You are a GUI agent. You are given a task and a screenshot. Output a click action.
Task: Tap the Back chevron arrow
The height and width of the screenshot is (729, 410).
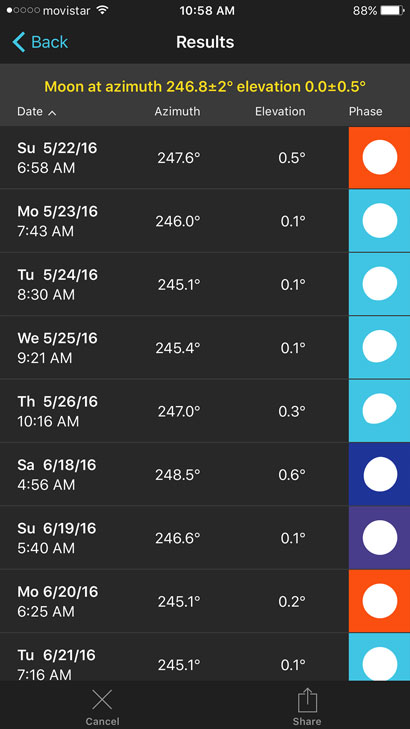tap(19, 42)
